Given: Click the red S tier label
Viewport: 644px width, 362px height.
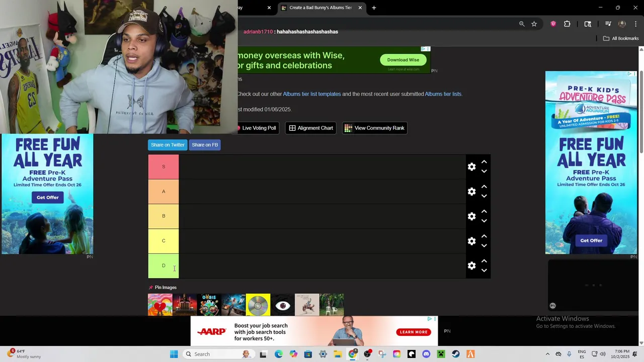Looking at the screenshot, I should point(164,166).
